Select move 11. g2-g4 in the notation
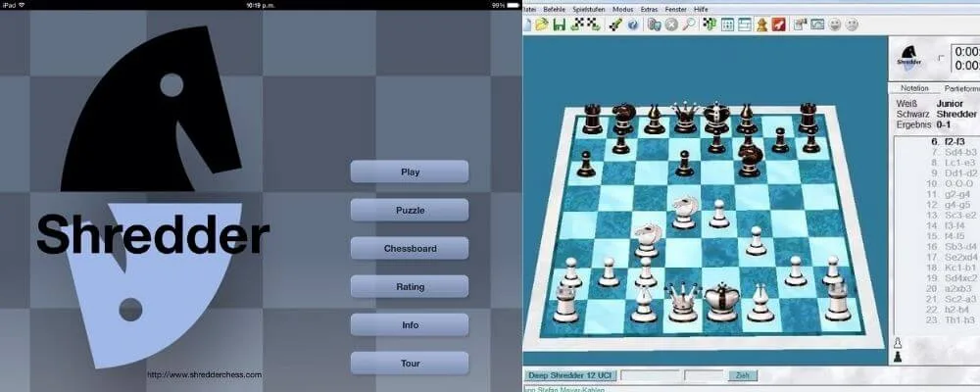980x392 pixels. coord(950,194)
